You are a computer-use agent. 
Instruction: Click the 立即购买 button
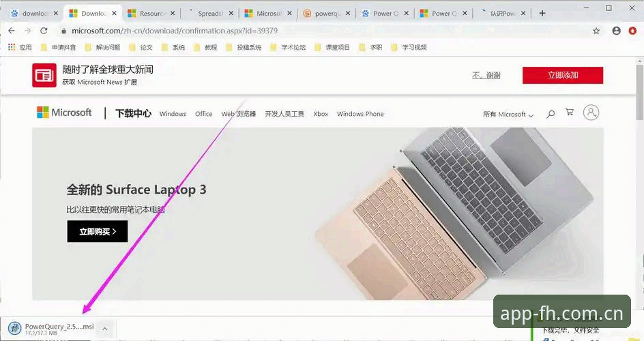point(98,231)
